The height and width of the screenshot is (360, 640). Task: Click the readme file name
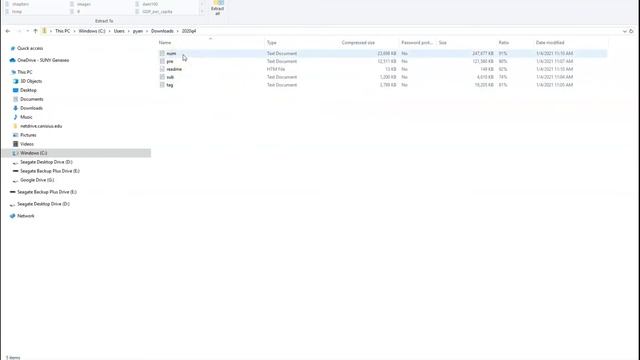pos(174,69)
